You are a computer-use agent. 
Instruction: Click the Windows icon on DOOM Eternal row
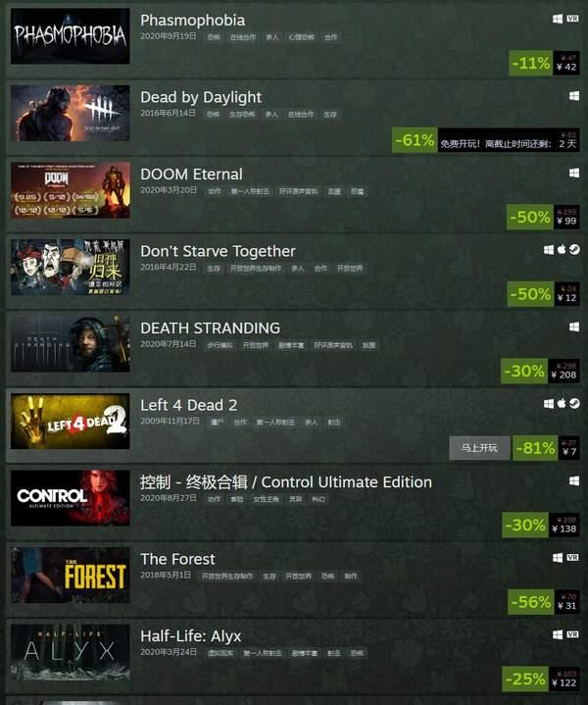[574, 174]
